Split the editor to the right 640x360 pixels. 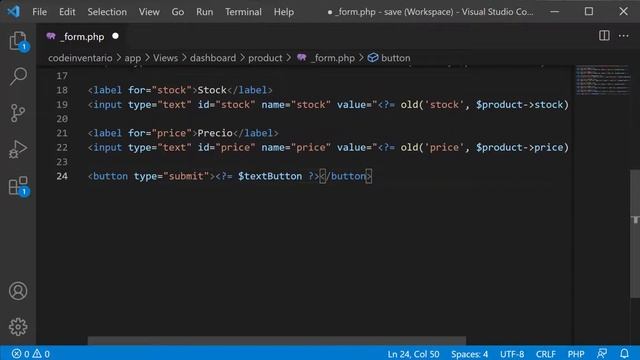tap(604, 36)
